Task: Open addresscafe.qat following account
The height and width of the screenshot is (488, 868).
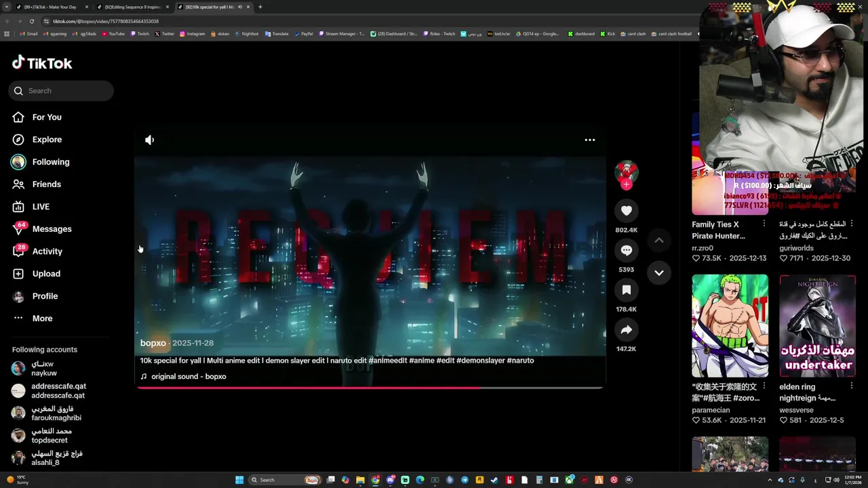Action: pyautogui.click(x=49, y=391)
